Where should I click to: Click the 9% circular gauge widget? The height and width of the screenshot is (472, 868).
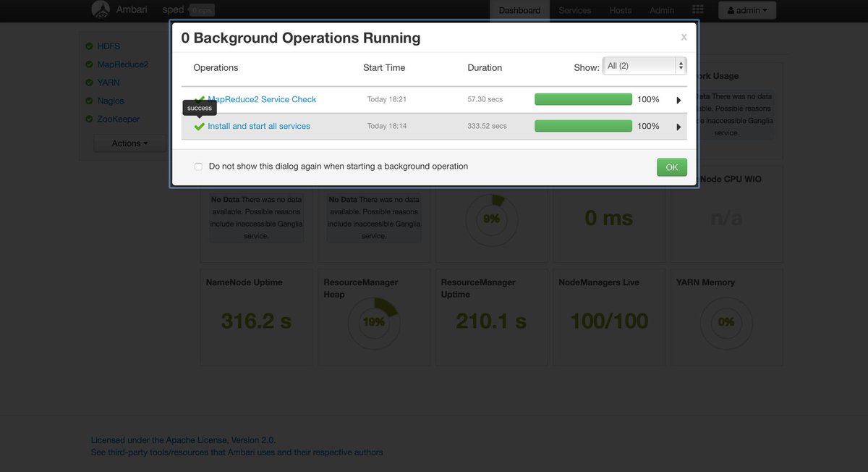(492, 219)
